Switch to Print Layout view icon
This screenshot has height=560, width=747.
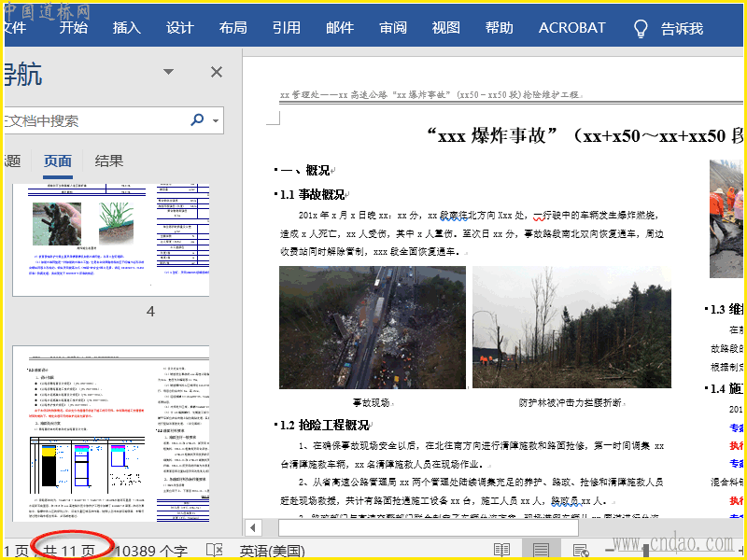(541, 550)
